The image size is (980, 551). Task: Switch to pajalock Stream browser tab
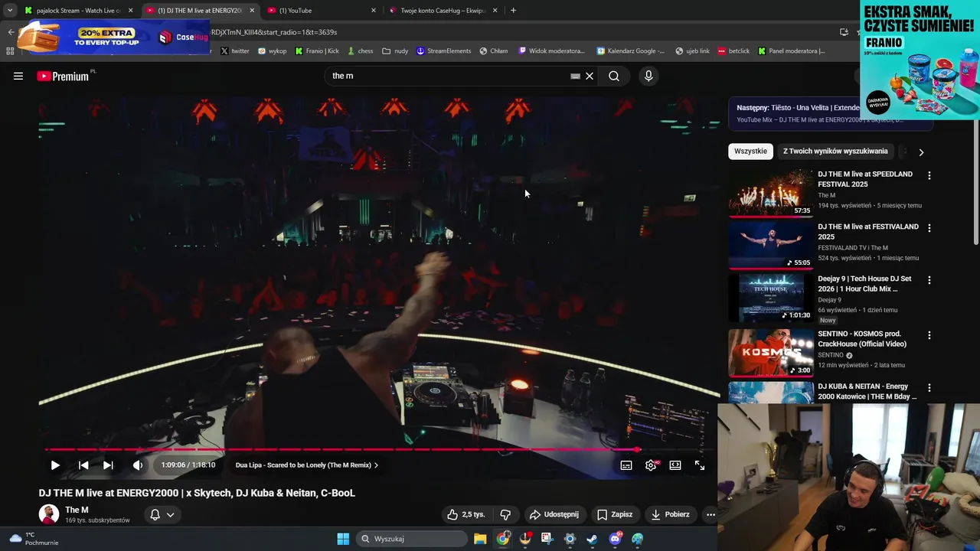[x=77, y=11]
